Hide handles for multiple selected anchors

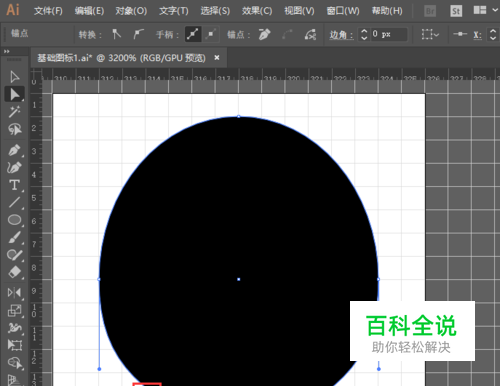(211, 34)
